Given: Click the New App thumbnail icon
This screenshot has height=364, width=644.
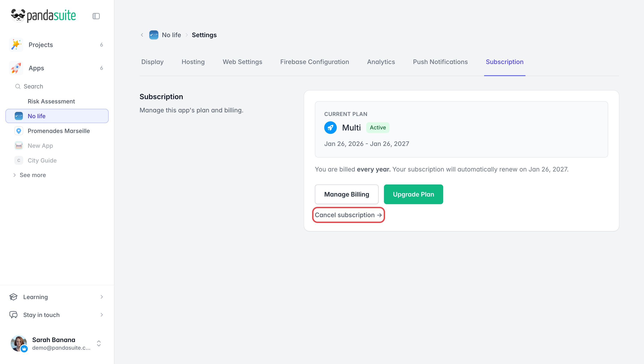Looking at the screenshot, I should (x=19, y=146).
